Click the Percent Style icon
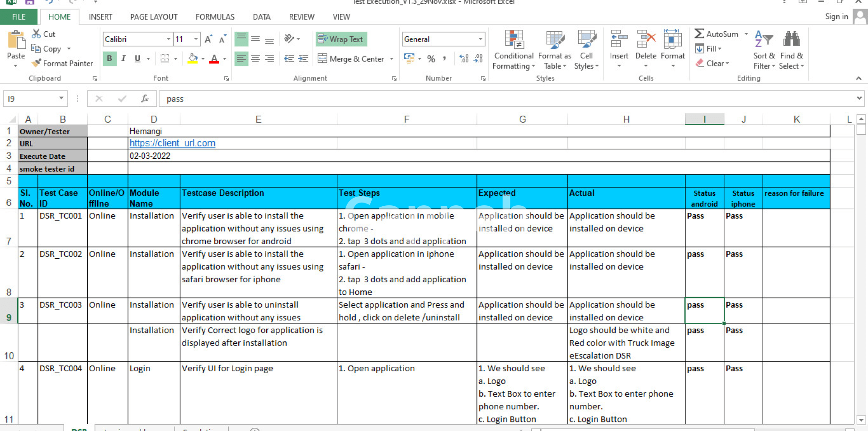 point(431,59)
